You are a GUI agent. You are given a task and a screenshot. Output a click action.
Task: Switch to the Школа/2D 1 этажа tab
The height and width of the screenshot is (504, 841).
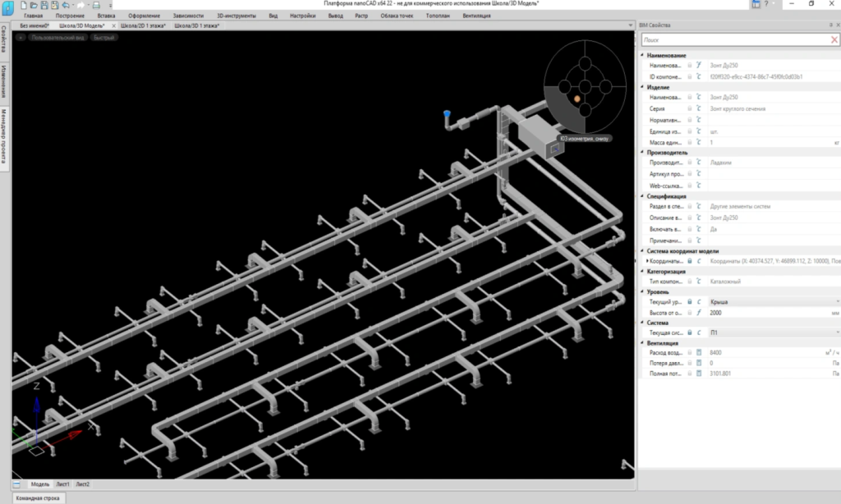pyautogui.click(x=143, y=25)
